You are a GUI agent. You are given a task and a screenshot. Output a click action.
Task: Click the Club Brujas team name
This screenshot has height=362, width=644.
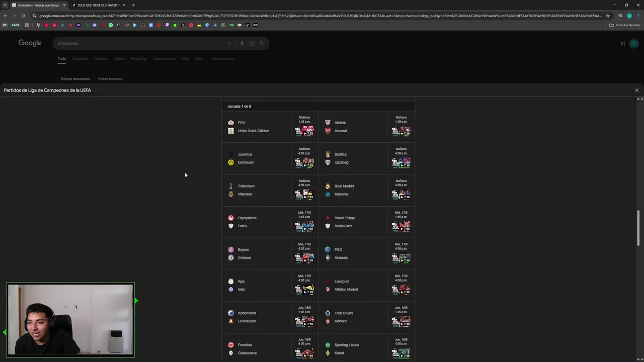(344, 313)
